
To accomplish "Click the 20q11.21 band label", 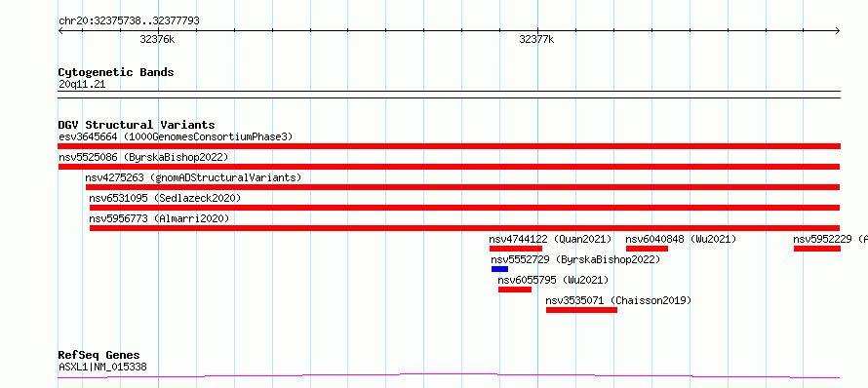I will pos(82,85).
